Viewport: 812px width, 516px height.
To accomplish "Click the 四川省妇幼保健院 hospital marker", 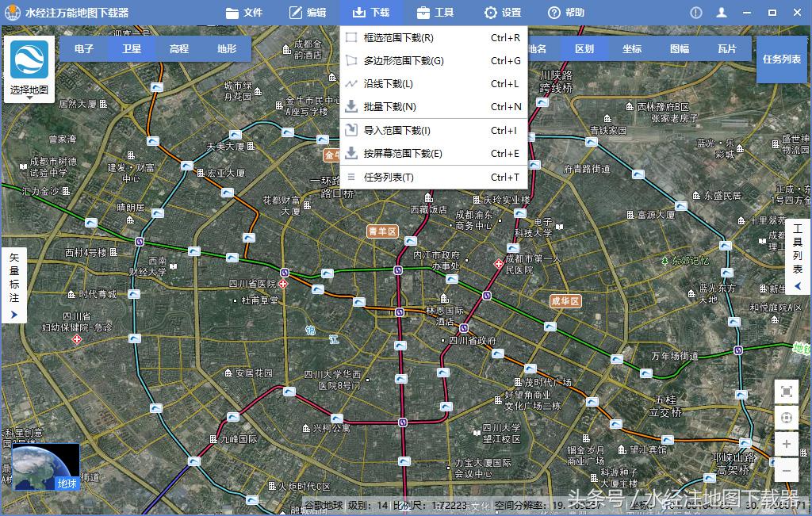I will (x=77, y=339).
